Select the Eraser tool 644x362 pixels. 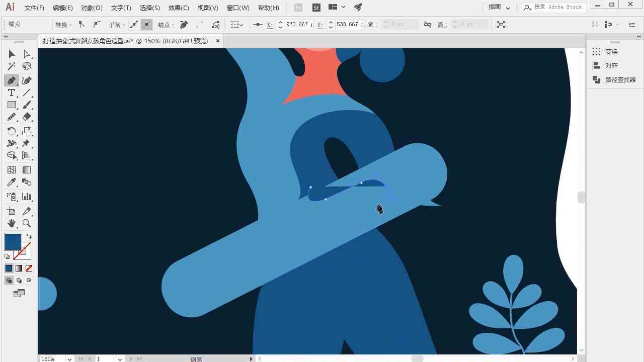point(27,117)
